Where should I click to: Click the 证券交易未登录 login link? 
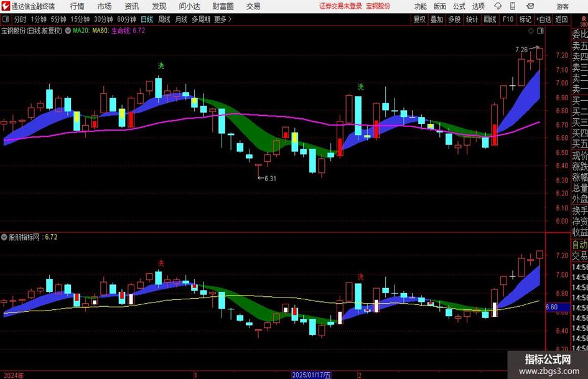pyautogui.click(x=340, y=6)
